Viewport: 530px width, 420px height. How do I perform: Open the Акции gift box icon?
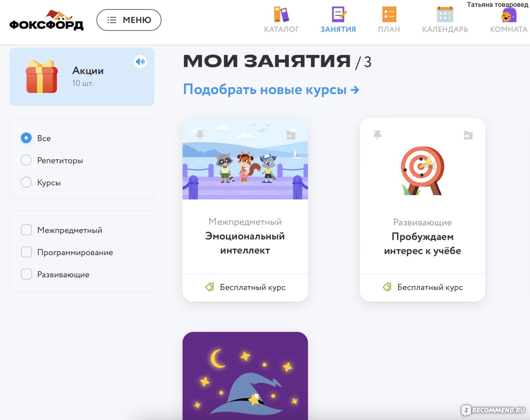(x=42, y=77)
